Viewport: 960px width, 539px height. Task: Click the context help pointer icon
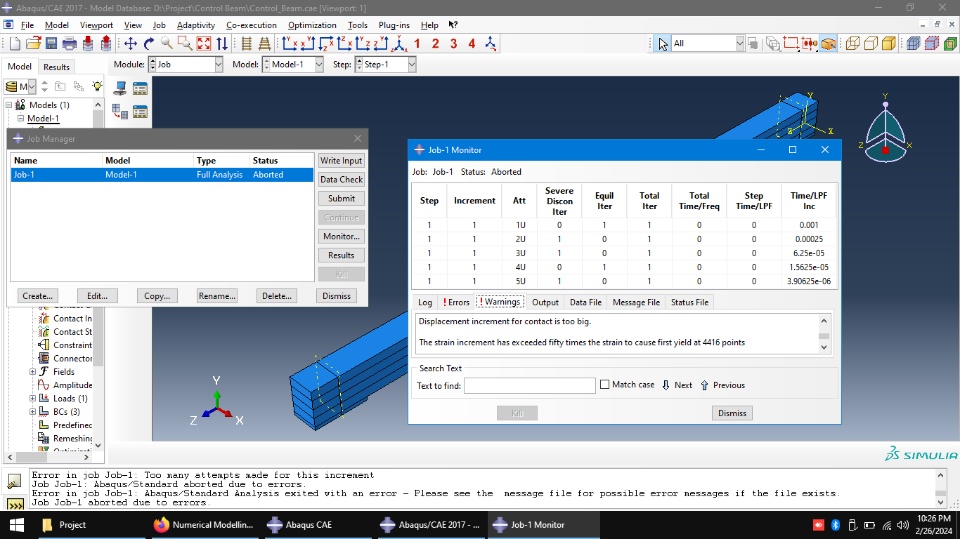coord(452,25)
